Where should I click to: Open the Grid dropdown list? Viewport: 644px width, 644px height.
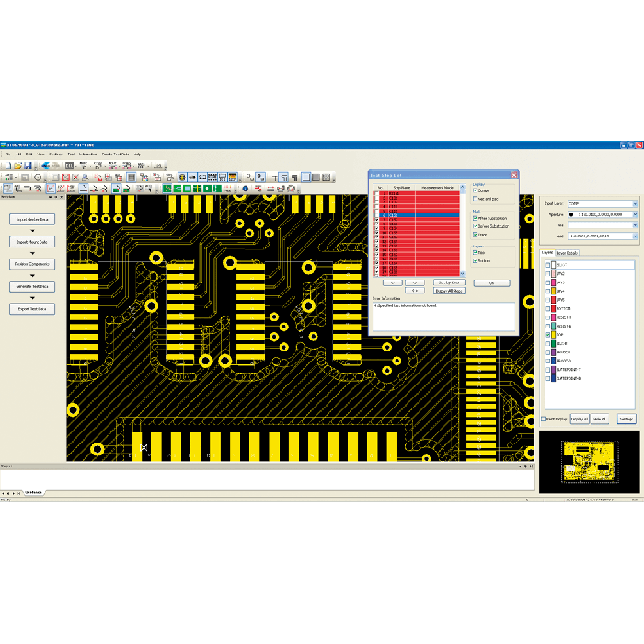634,236
